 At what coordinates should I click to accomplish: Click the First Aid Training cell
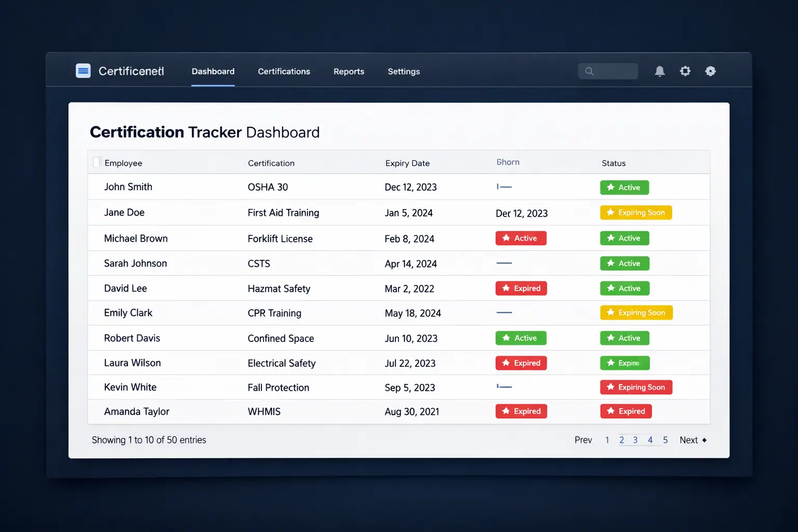tap(283, 213)
